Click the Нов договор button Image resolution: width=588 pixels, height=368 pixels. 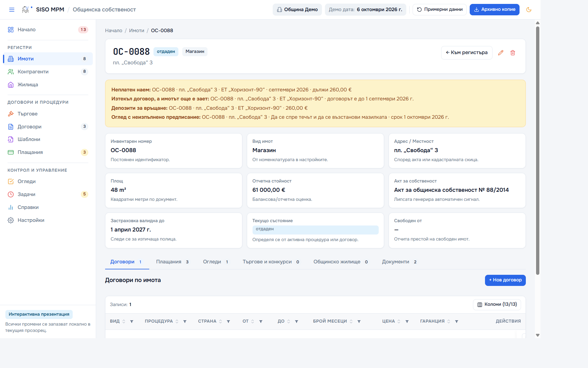[x=505, y=280]
